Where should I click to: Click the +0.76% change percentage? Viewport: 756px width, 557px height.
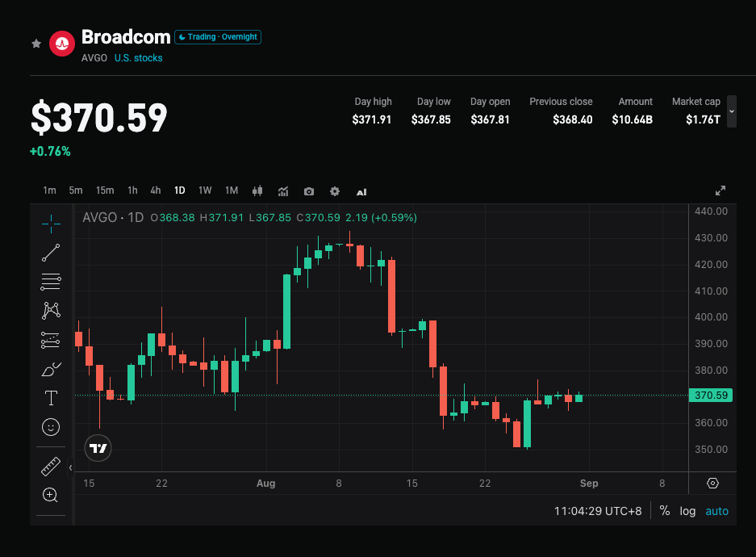click(50, 152)
